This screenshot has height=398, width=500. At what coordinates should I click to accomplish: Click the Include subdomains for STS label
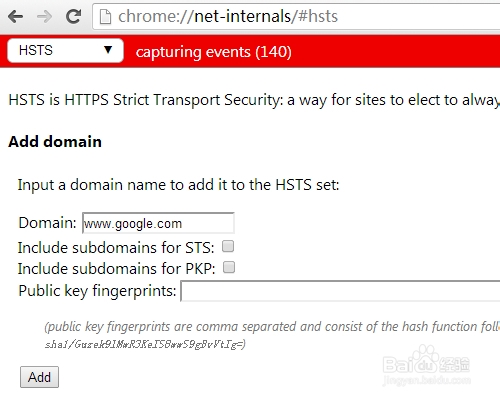[116, 248]
